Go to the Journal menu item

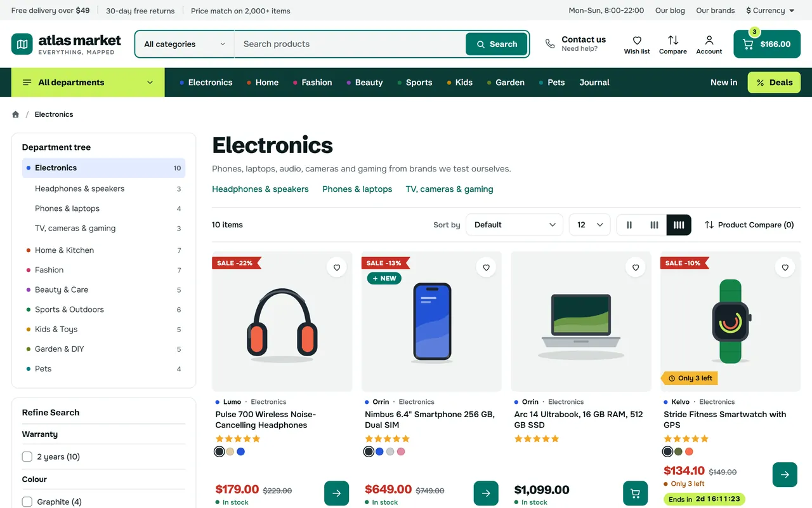(x=594, y=83)
